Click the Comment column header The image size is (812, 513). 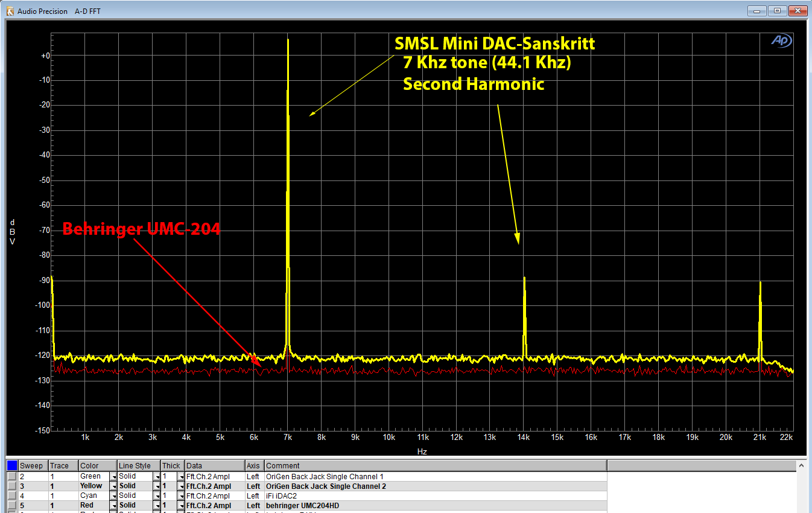436,465
